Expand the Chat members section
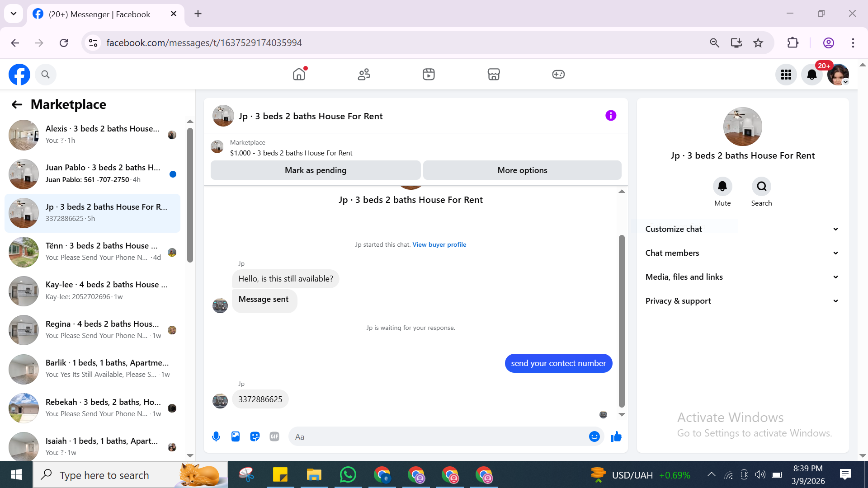Screen dimensions: 868x488 [x=742, y=253]
